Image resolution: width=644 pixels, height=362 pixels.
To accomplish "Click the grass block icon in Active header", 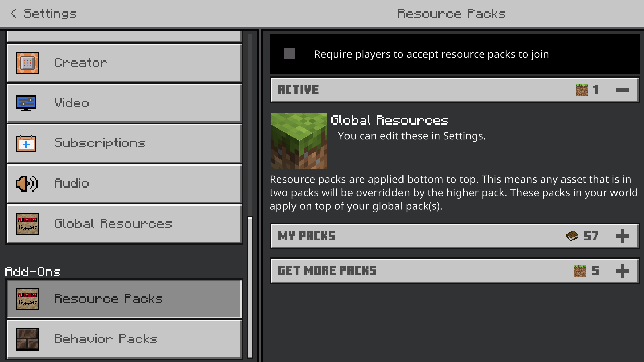I will coord(582,90).
